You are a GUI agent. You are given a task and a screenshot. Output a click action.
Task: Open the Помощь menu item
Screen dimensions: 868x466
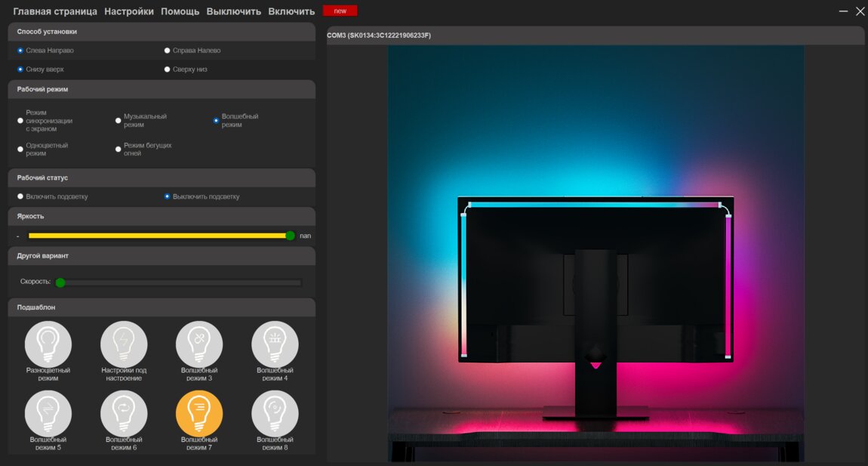tap(180, 11)
